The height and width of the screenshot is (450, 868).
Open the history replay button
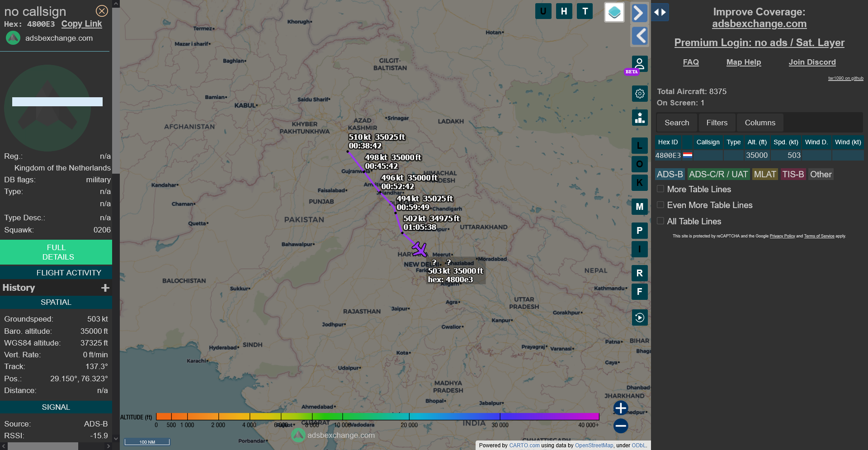(x=639, y=317)
